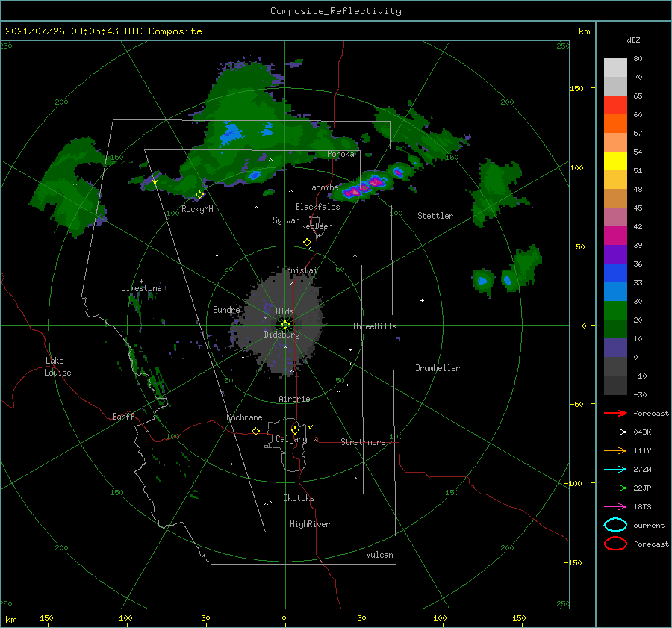Click the Stettler city label

coord(435,216)
